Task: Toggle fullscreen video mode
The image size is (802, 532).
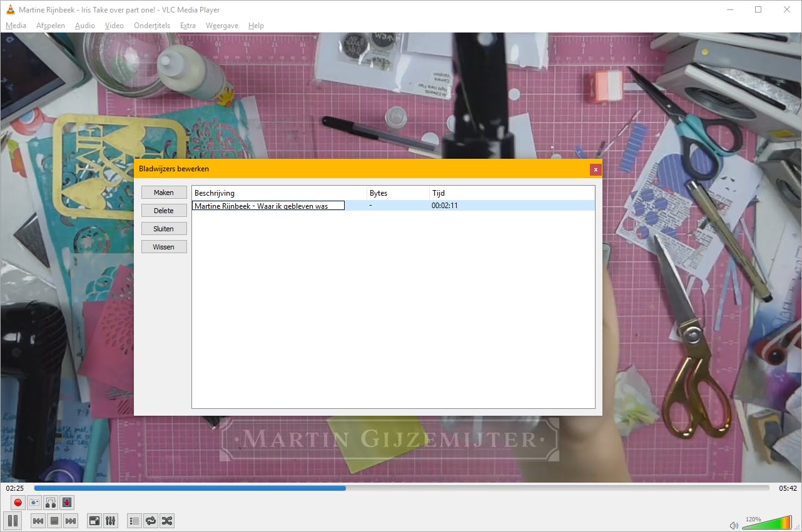Action: (94, 521)
